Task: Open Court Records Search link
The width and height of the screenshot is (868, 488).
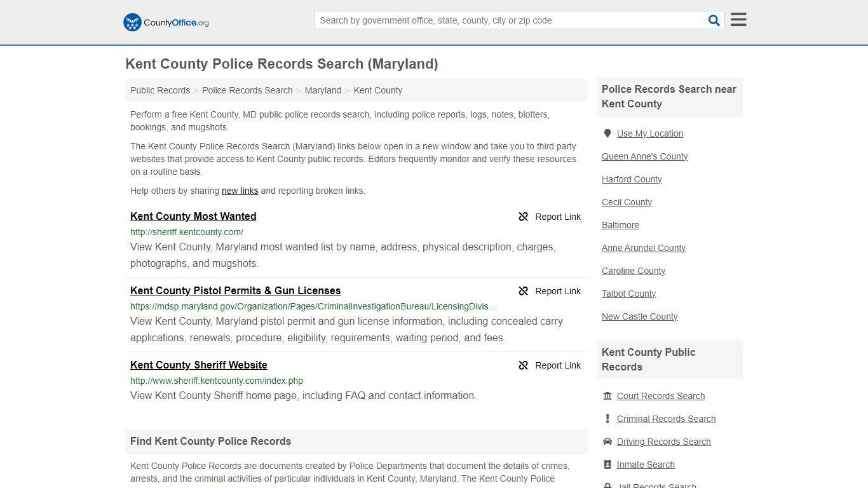Action: (x=661, y=396)
